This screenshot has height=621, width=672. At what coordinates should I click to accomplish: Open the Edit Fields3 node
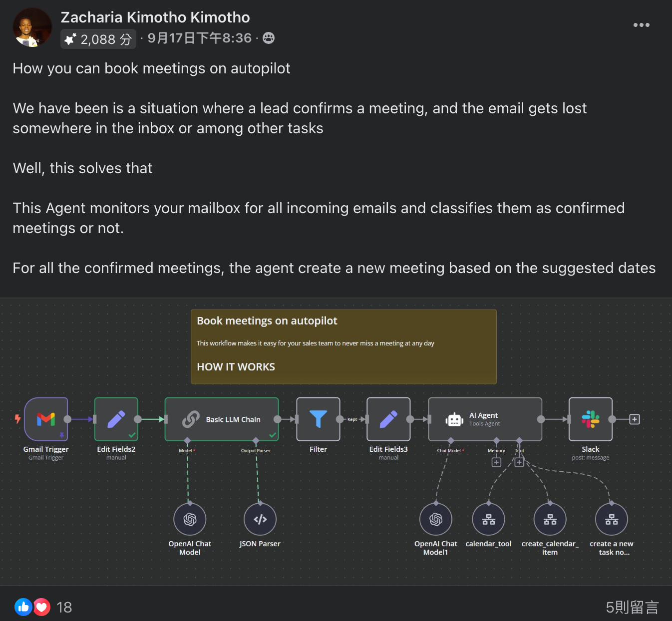tap(388, 419)
